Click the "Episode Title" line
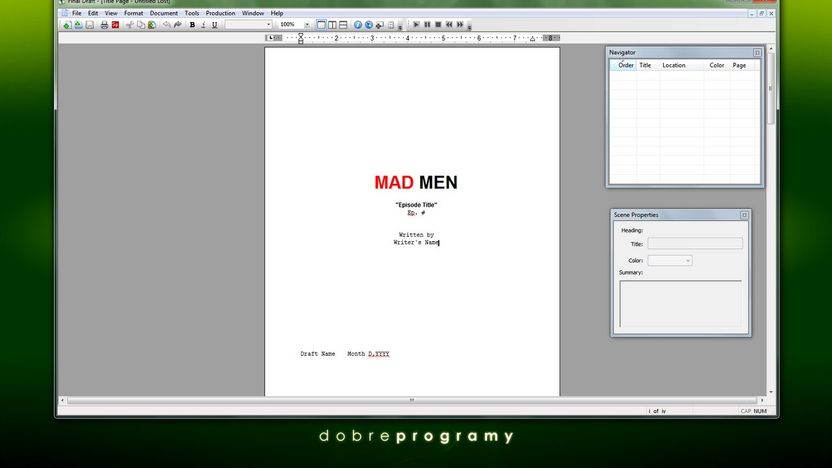This screenshot has height=468, width=832. pyautogui.click(x=416, y=205)
